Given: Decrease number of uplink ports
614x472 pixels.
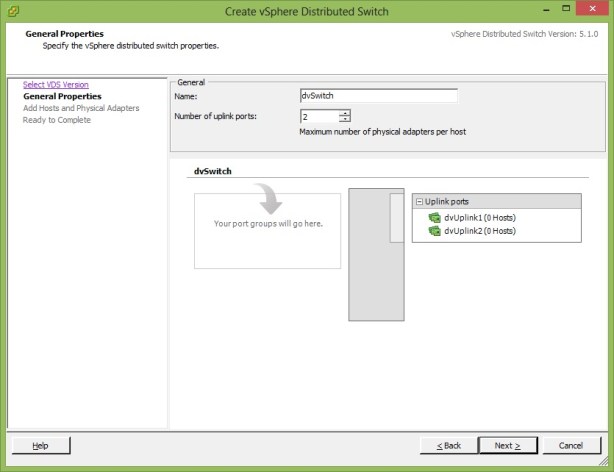Looking at the screenshot, I should coord(344,120).
